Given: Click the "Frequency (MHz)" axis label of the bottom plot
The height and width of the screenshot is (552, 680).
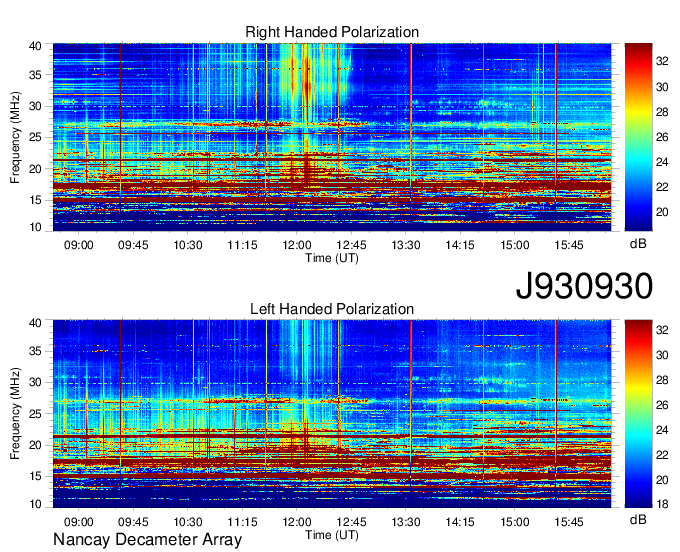Looking at the screenshot, I should pyautogui.click(x=15, y=414).
